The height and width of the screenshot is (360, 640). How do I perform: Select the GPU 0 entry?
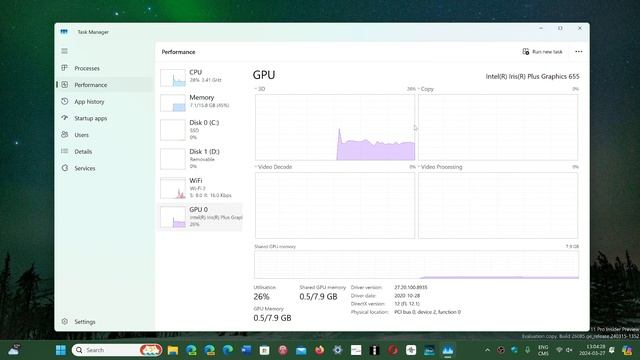(x=200, y=217)
